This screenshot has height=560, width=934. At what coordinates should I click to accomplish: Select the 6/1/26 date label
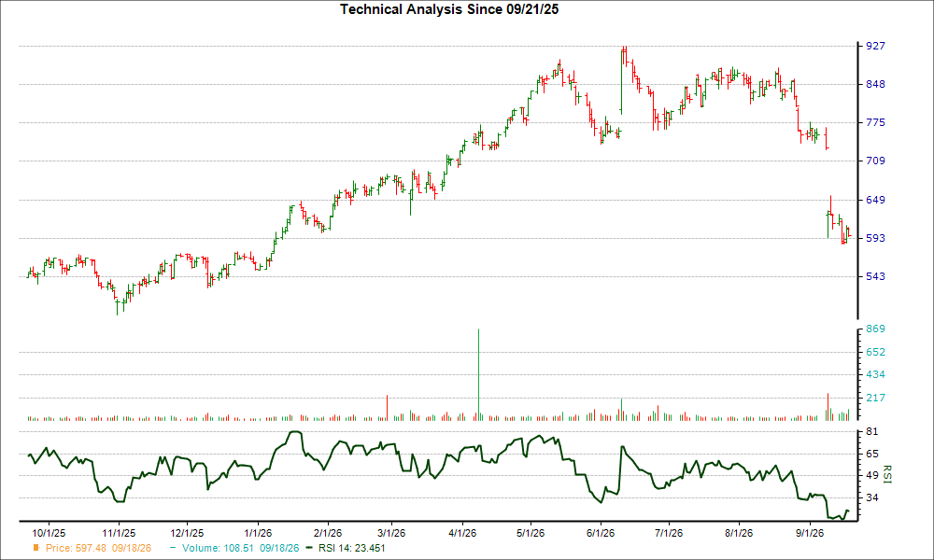pyautogui.click(x=601, y=533)
